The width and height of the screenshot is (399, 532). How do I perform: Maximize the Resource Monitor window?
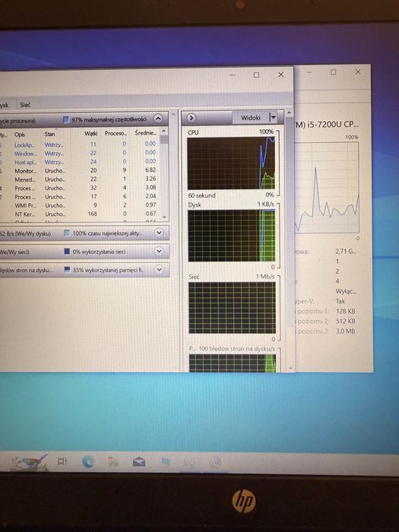coord(257,74)
